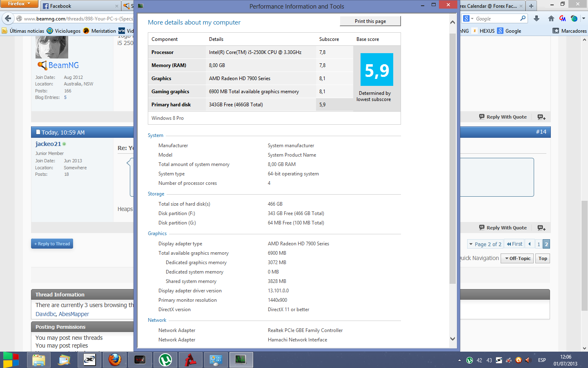
Task: Go to page 1 of the thread
Action: click(539, 244)
